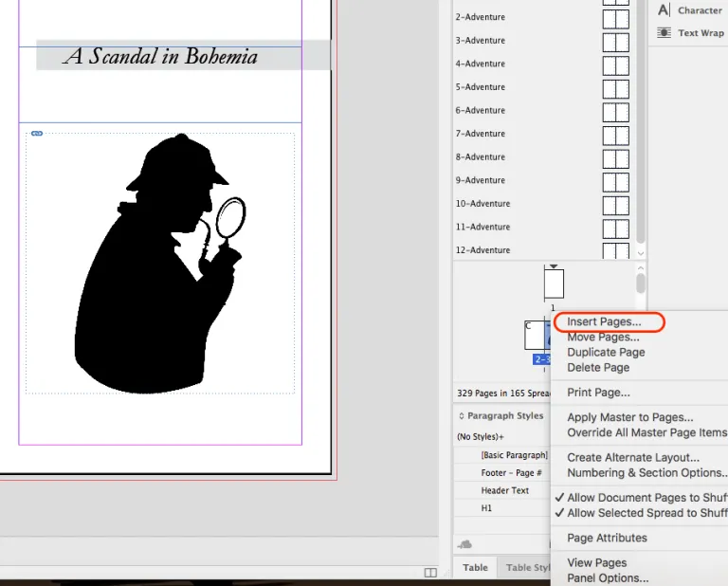This screenshot has height=586, width=728.
Task: Select the Sherlock Holmes silhouette image
Action: coord(160,264)
